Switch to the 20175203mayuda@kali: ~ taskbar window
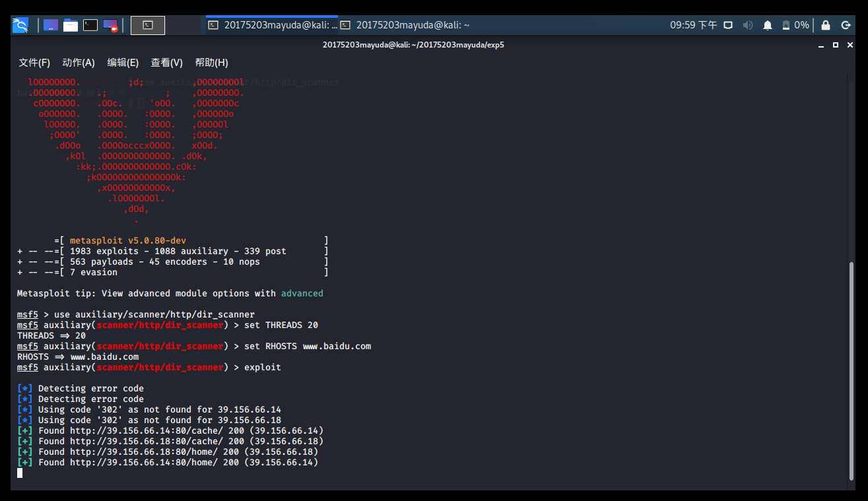 click(405, 25)
